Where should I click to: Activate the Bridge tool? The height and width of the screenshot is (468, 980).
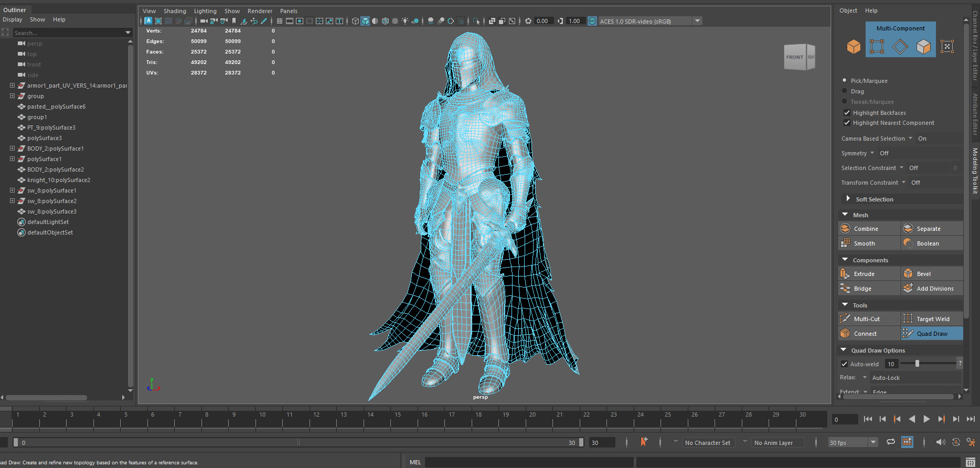(x=869, y=289)
